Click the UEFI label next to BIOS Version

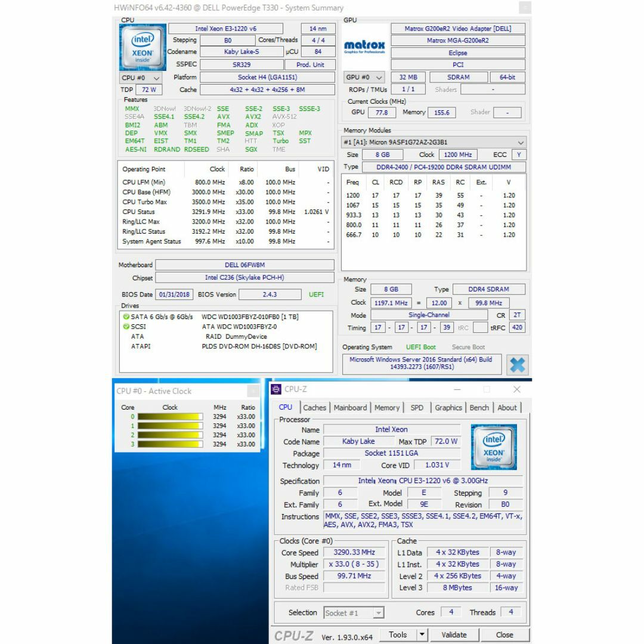pos(316,295)
